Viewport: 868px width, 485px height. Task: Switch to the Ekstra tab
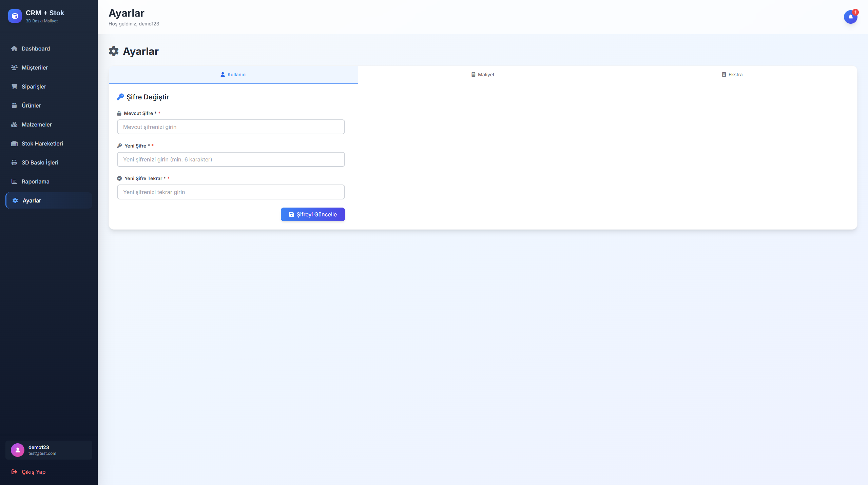[732, 75]
